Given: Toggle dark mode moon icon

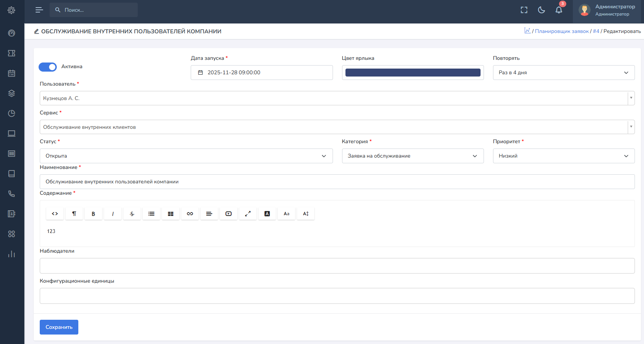Looking at the screenshot, I should [541, 10].
